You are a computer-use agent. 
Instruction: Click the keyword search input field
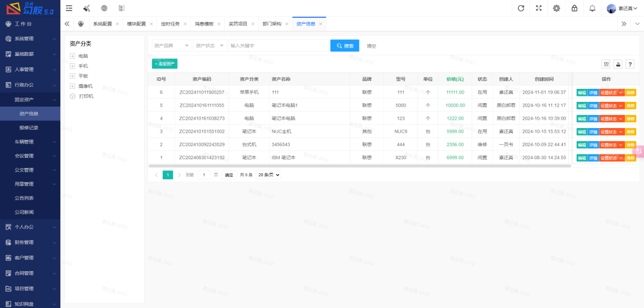click(x=278, y=46)
